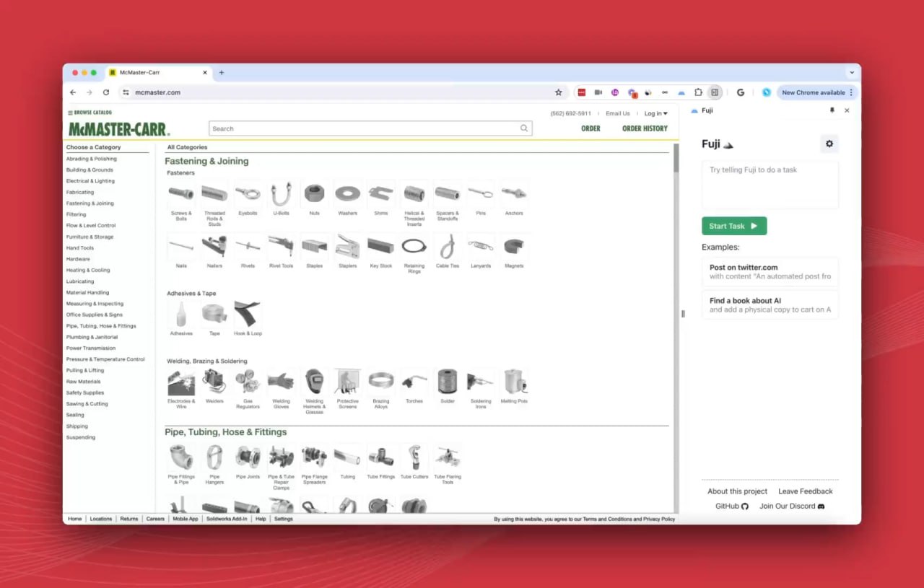Expand the Chrome tab search chevron
Image resolution: width=924 pixels, height=588 pixels.
[852, 72]
